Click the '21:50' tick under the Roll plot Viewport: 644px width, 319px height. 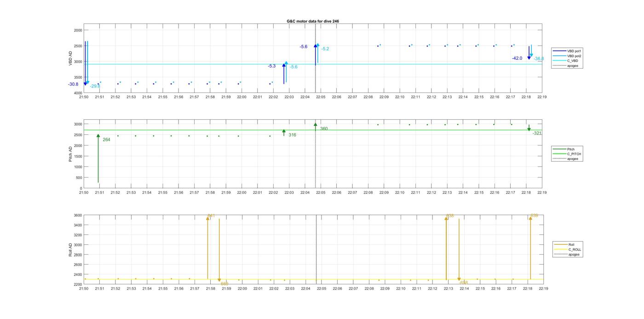84,289
